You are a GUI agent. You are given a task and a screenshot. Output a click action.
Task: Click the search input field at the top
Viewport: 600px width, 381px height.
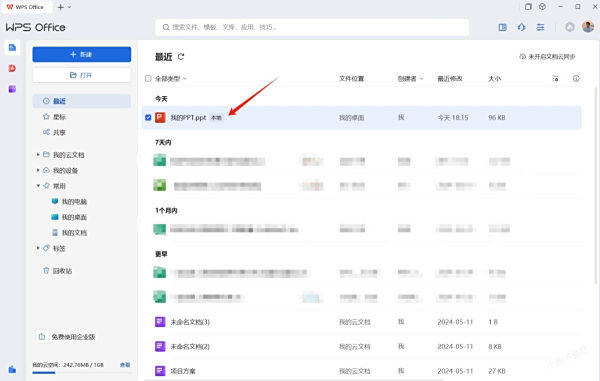point(312,27)
